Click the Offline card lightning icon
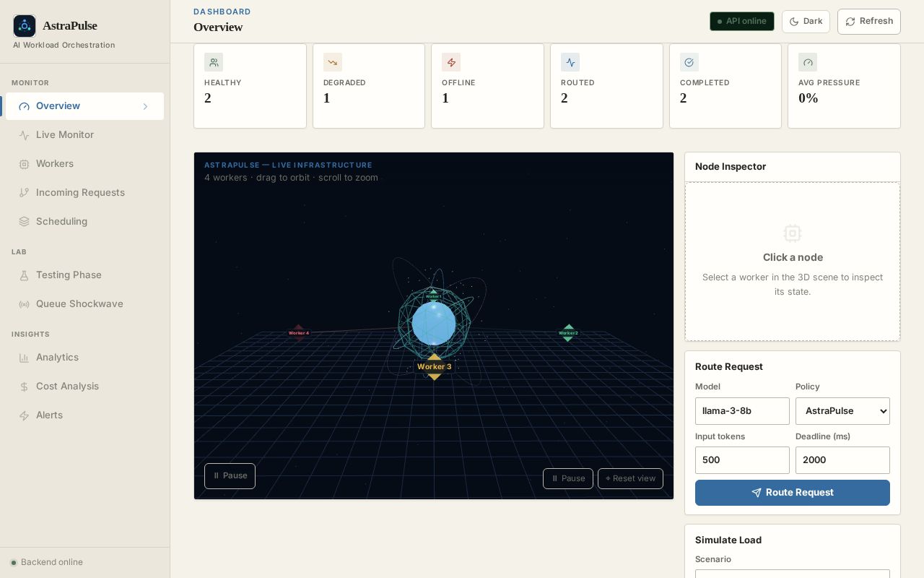924x578 pixels. tap(451, 62)
